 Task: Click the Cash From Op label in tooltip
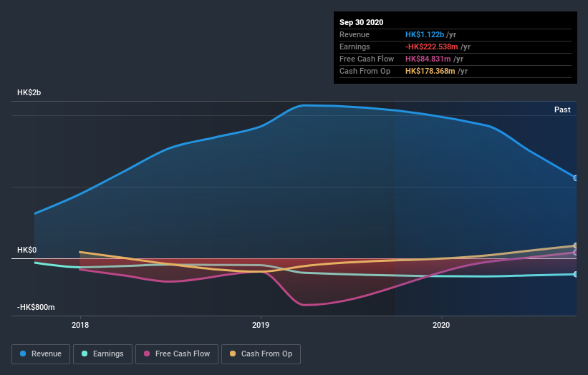[365, 71]
